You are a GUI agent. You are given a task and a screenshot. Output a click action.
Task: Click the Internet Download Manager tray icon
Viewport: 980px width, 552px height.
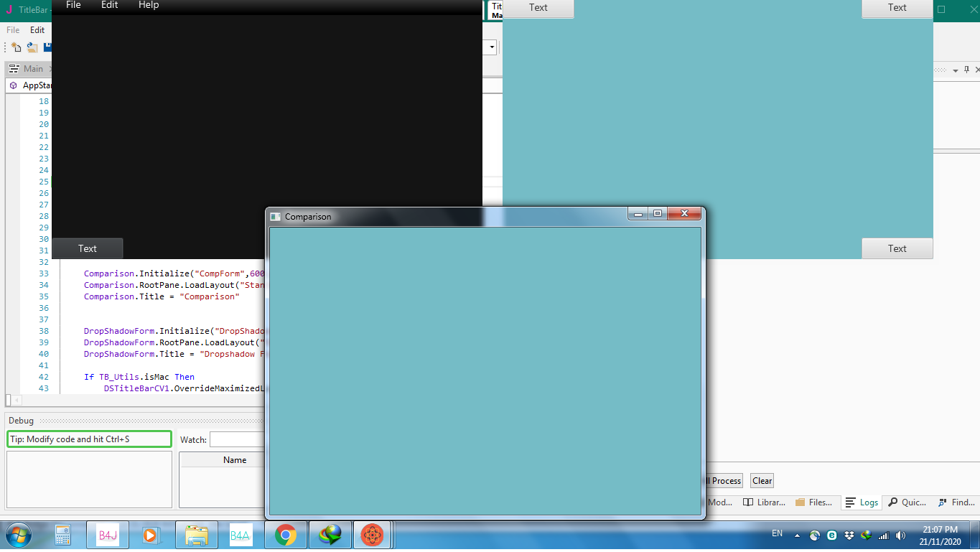tap(867, 535)
